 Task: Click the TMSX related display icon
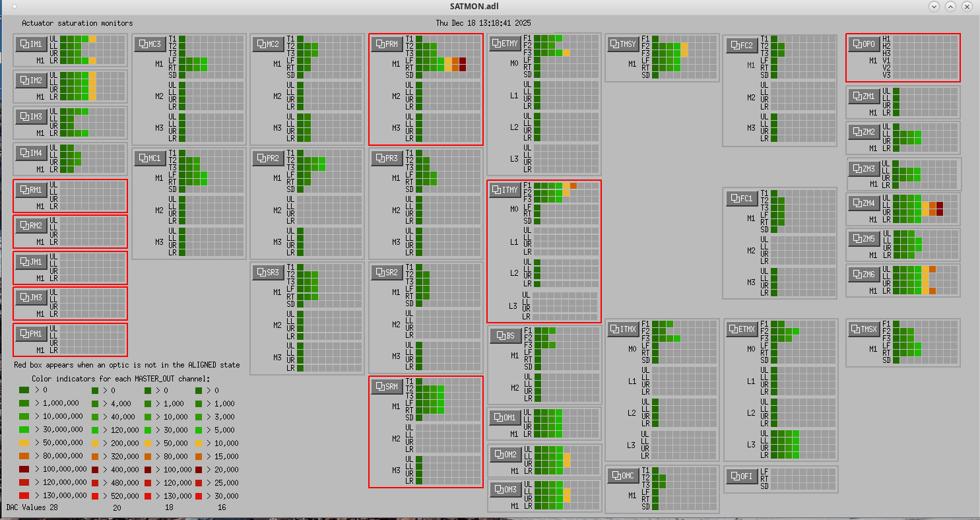pos(864,329)
